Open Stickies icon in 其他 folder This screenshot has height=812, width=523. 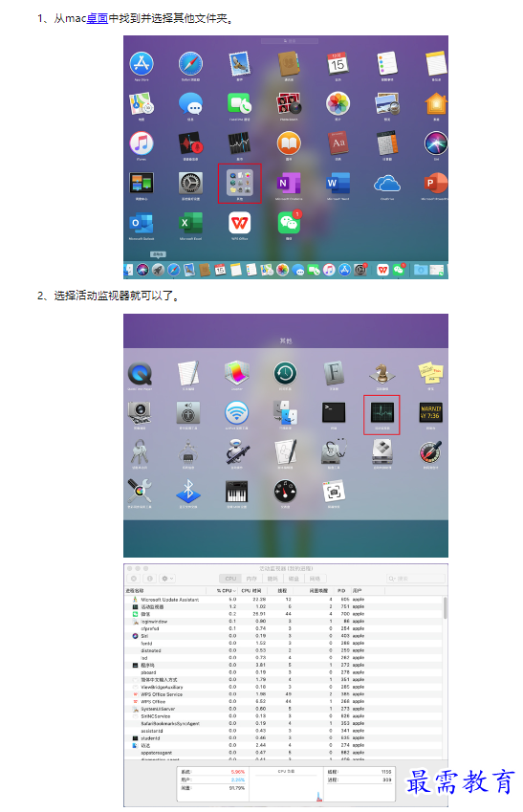[431, 373]
